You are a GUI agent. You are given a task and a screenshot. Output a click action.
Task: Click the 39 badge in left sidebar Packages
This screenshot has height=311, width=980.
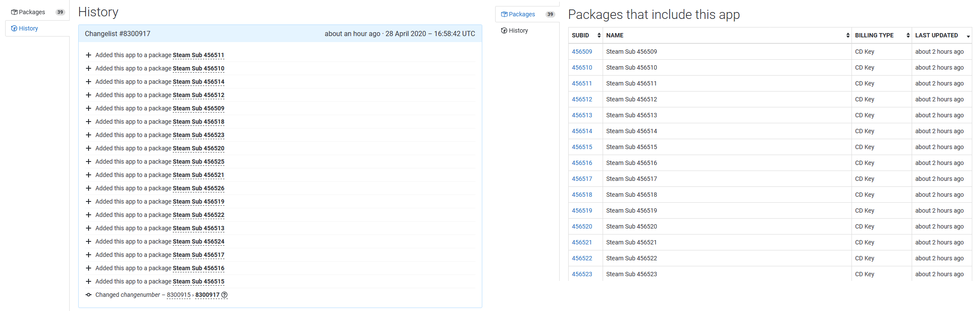click(x=60, y=12)
